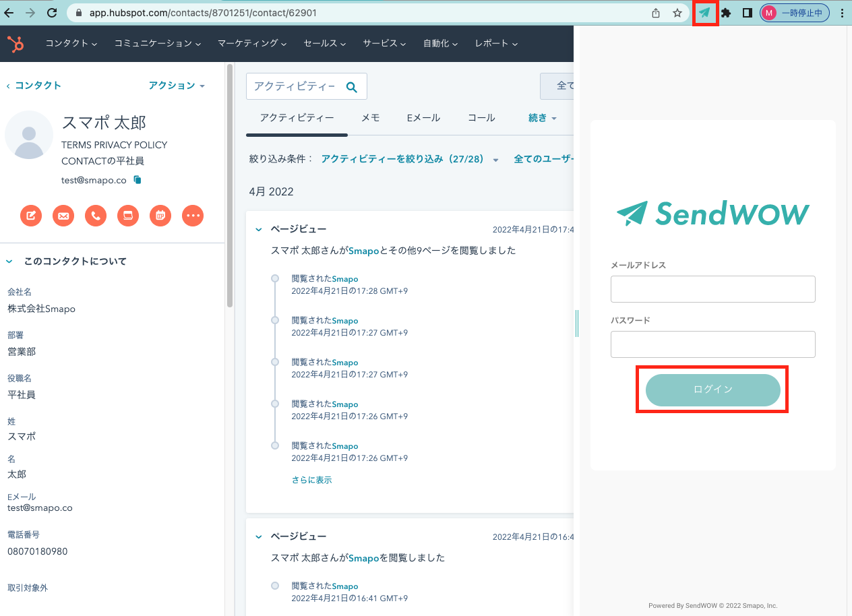Open Smapo link in その他9ページ summary
This screenshot has height=616, width=852.
coord(364,251)
